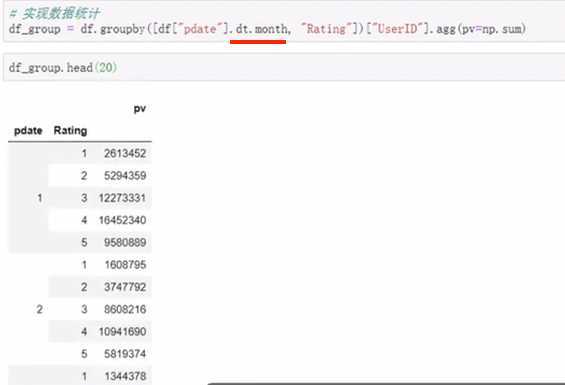This screenshot has height=385, width=565.
Task: Click the value 3747792
Action: point(125,287)
